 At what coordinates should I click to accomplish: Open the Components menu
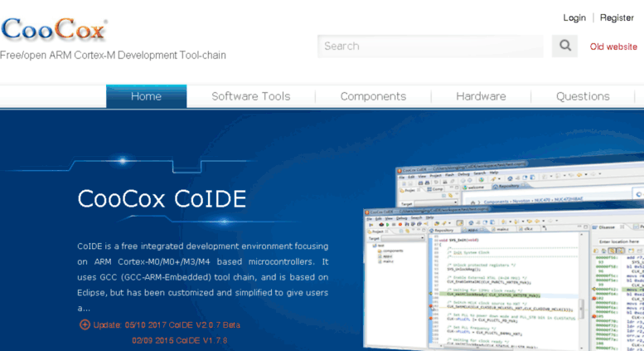coord(373,96)
